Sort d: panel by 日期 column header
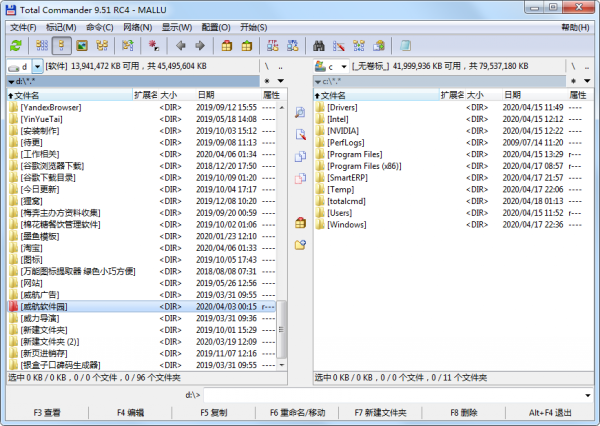The height and width of the screenshot is (426, 600). pos(228,95)
